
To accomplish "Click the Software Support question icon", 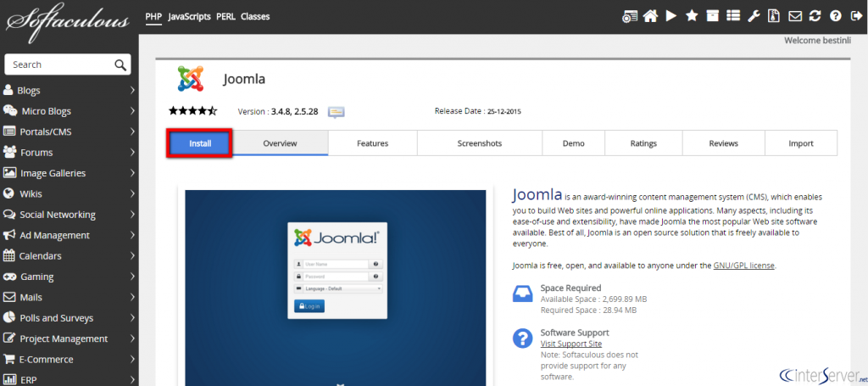I will coord(522,338).
